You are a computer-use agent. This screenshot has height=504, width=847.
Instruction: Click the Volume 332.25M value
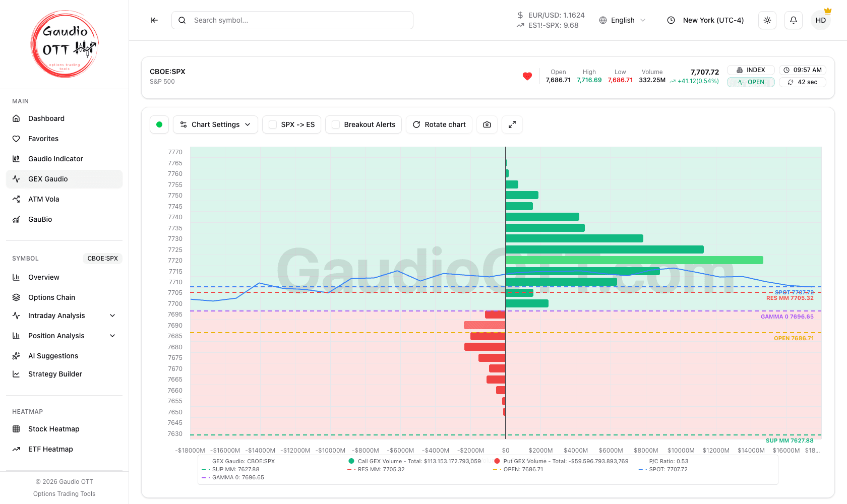pos(652,80)
